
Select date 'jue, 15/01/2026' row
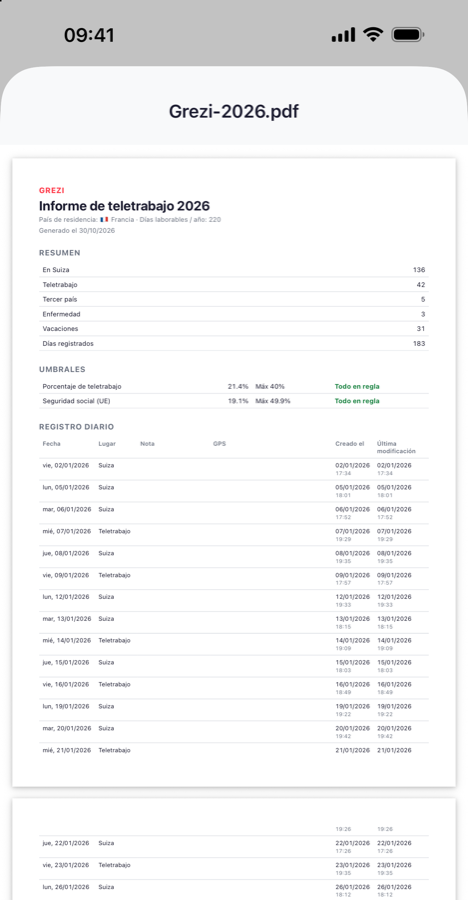click(234, 666)
